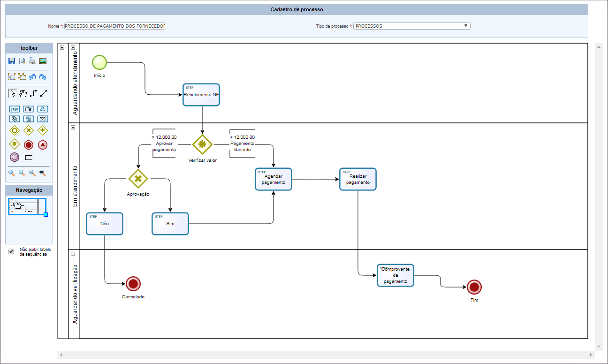
Task: Select the complex gateway (asterisk diamond) in the toolbar
Action: tap(15, 144)
